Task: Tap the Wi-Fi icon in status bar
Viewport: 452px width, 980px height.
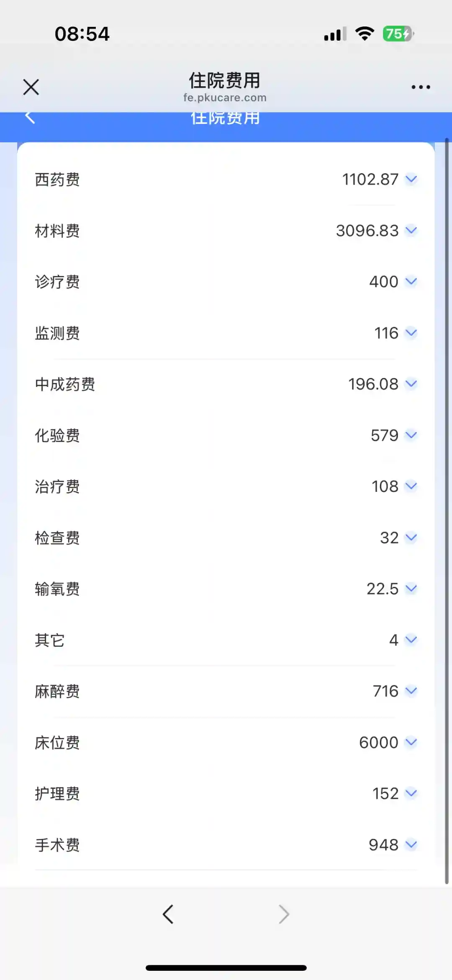Action: pos(365,34)
